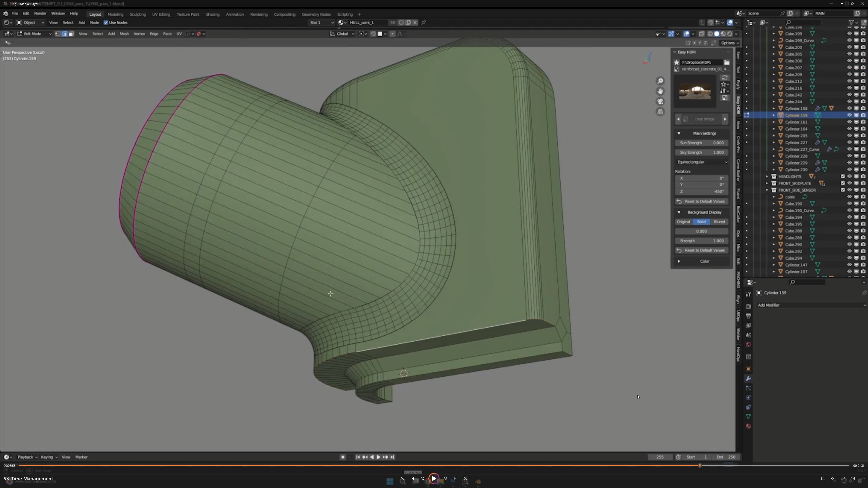Select Blured background display option
868x488 pixels.
point(719,222)
